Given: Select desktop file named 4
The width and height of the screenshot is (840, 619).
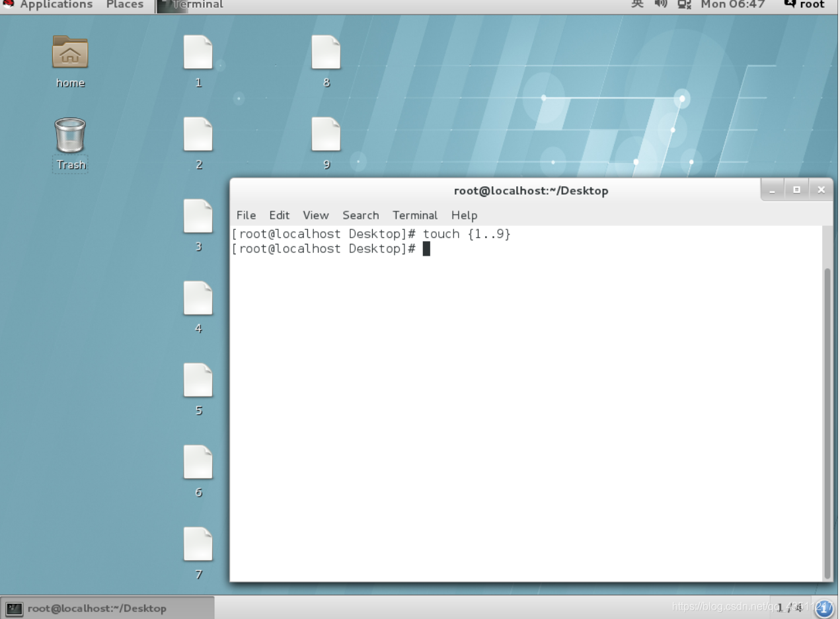Looking at the screenshot, I should [198, 299].
